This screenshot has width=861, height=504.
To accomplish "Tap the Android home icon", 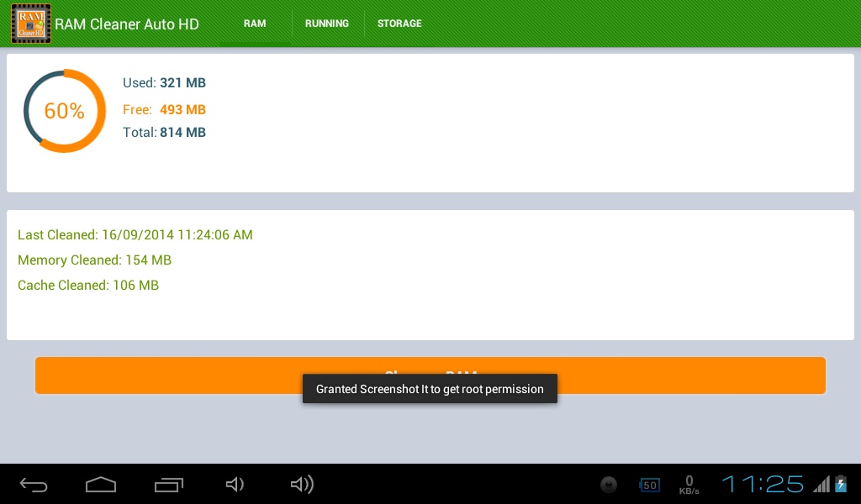I will [x=101, y=484].
